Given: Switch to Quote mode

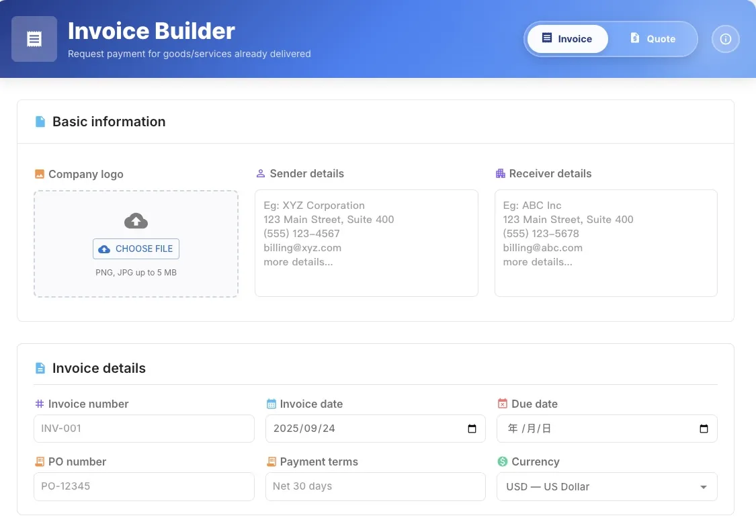Looking at the screenshot, I should point(653,39).
